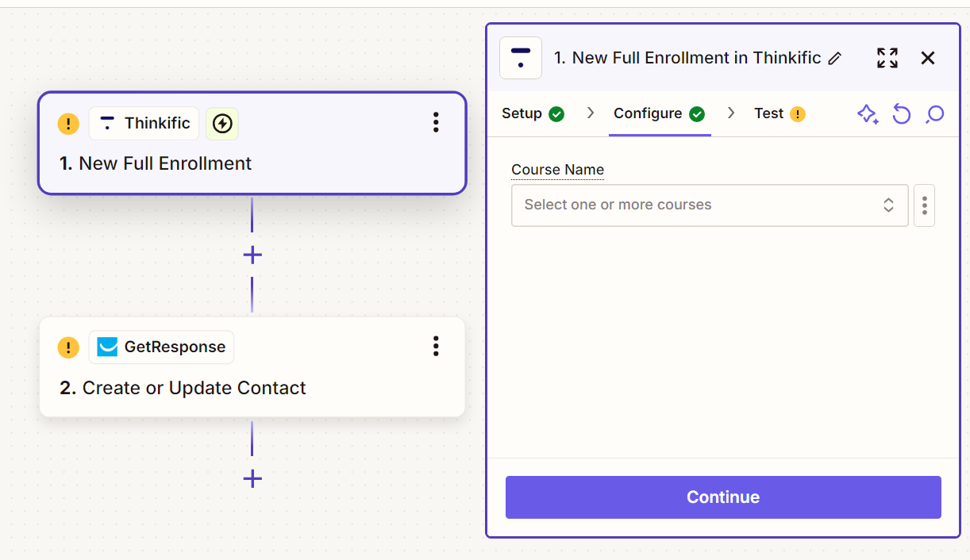Click the Continue button
The height and width of the screenshot is (560, 970).
[722, 497]
